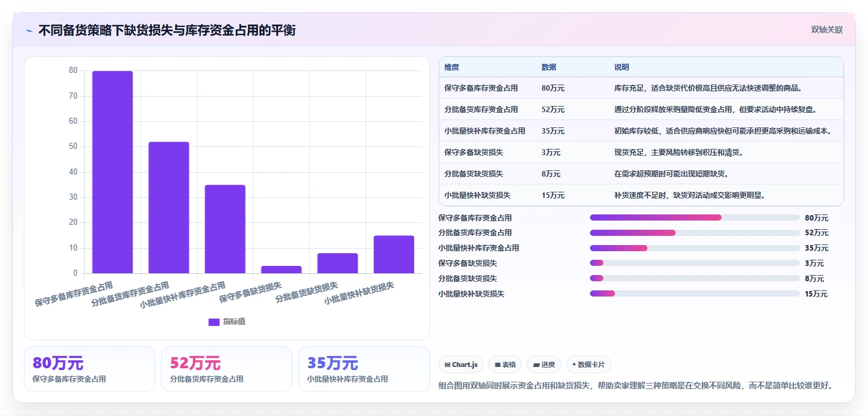Click the 小批量快补缺货损失 chart bar
868x416 pixels.
(394, 254)
